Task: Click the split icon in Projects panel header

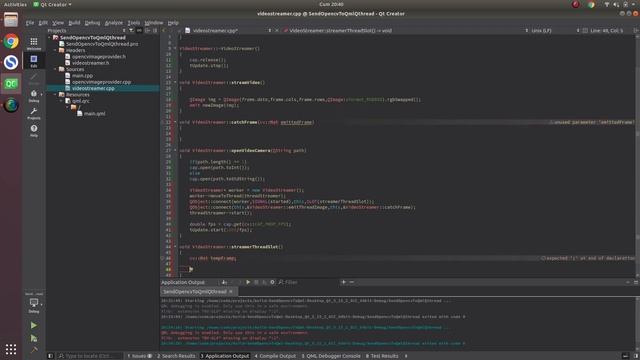Action: click(x=148, y=31)
